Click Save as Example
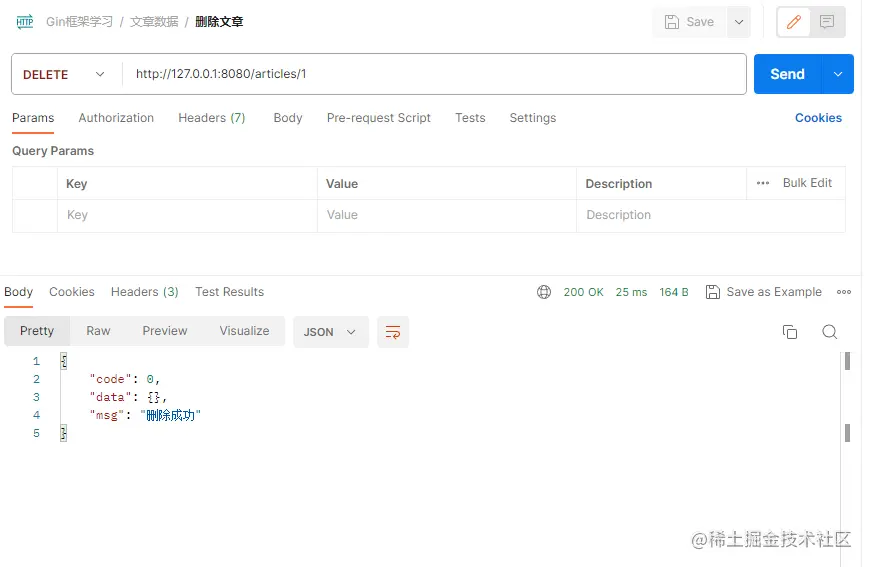 [x=764, y=292]
